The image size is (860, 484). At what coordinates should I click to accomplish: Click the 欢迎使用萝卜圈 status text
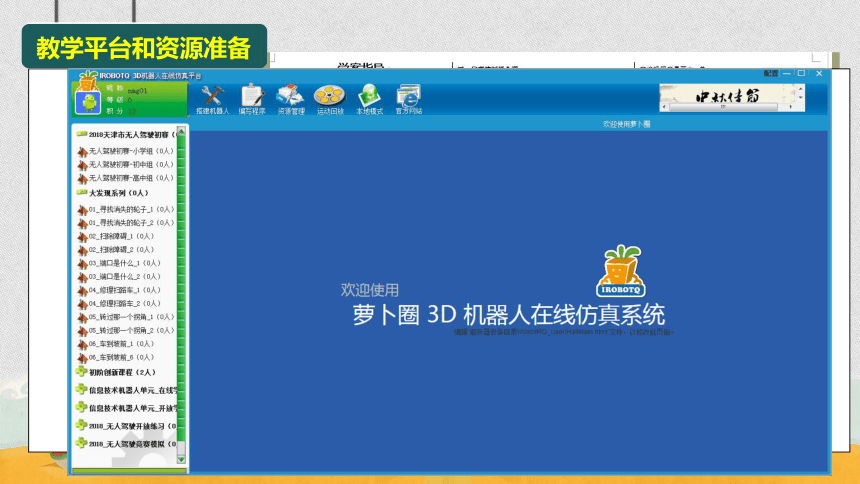(626, 124)
